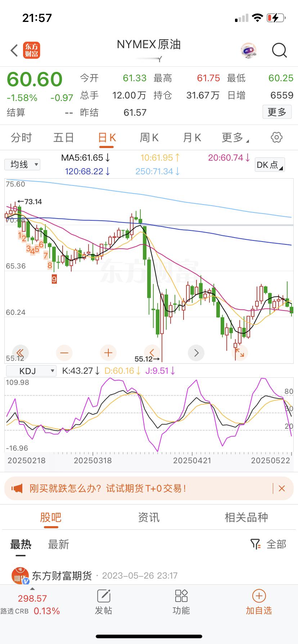
Task: Tap the 20:60.74 moving average value
Action: tap(229, 157)
